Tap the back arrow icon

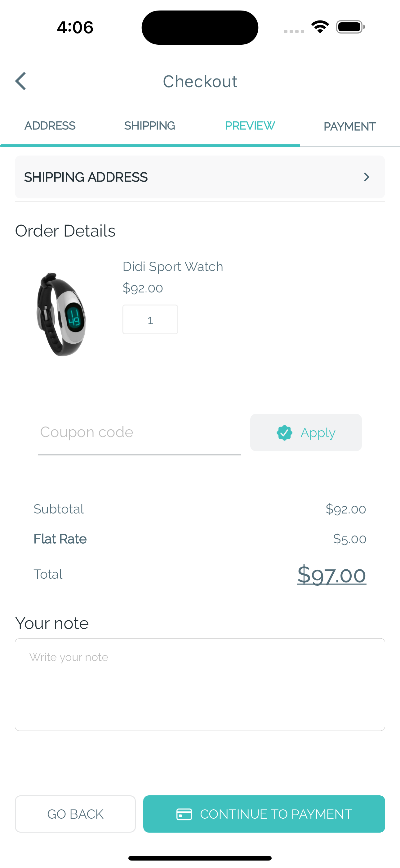point(21,81)
